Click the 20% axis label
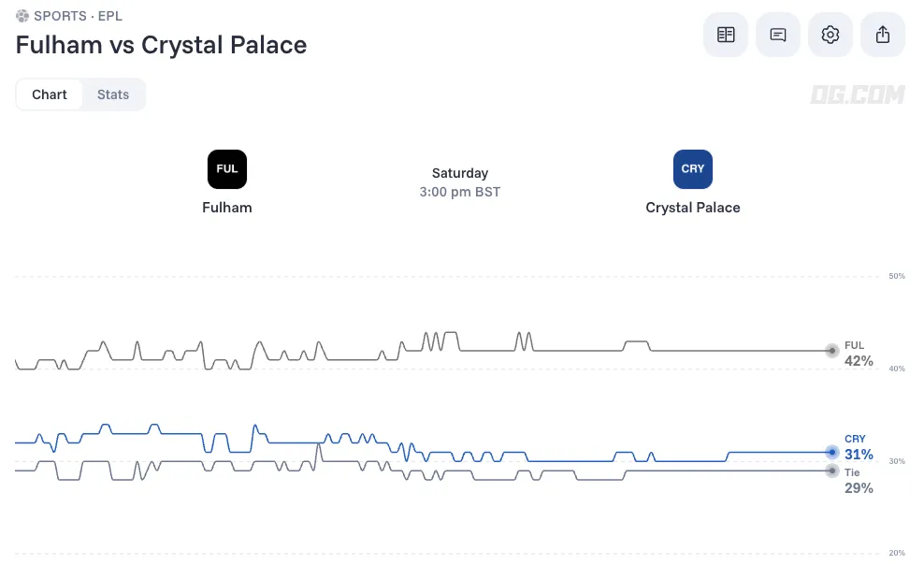The image size is (924, 565). [x=897, y=553]
